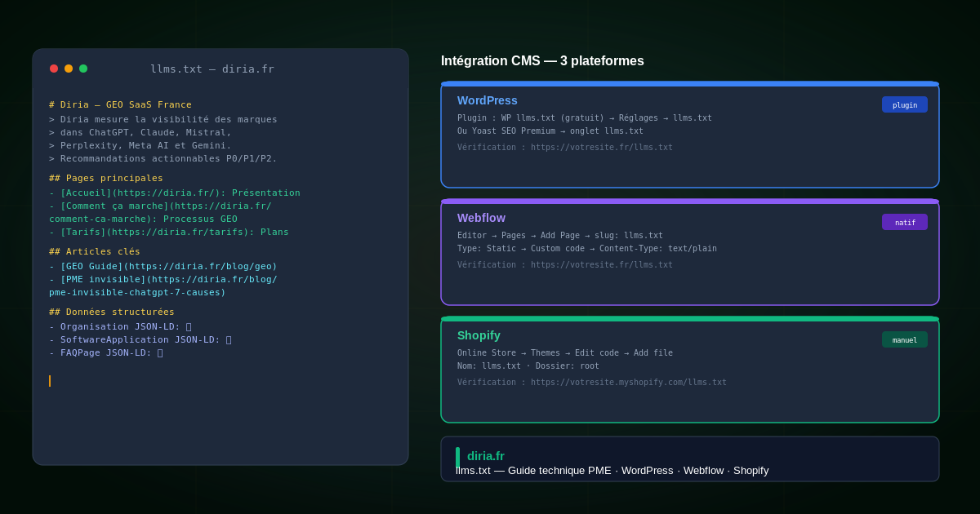Click the 'Organisation JSON-LD' line
Image resolution: width=980 pixels, height=514 pixels.
tap(120, 326)
